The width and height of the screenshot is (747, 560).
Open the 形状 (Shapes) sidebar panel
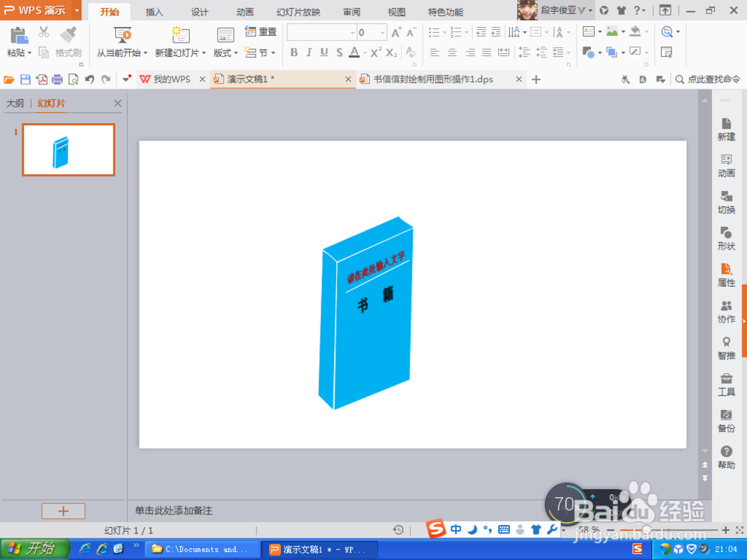tap(726, 239)
